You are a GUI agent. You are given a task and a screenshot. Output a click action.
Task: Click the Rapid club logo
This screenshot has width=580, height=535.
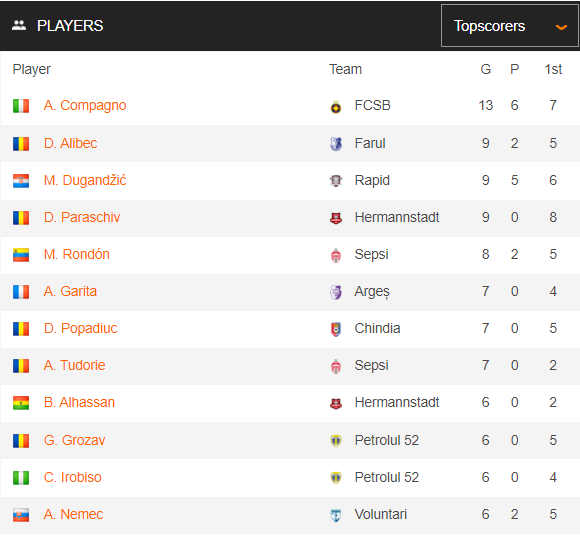(x=336, y=181)
